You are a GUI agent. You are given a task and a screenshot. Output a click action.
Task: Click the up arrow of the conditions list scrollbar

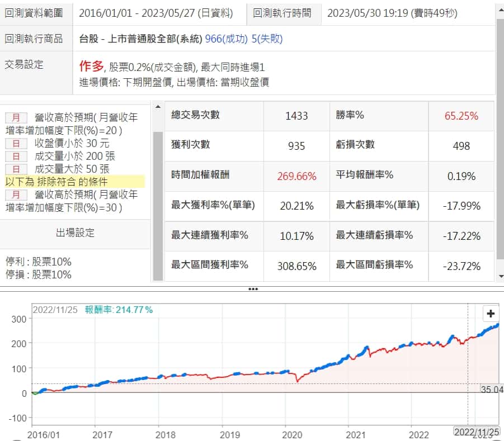158,107
